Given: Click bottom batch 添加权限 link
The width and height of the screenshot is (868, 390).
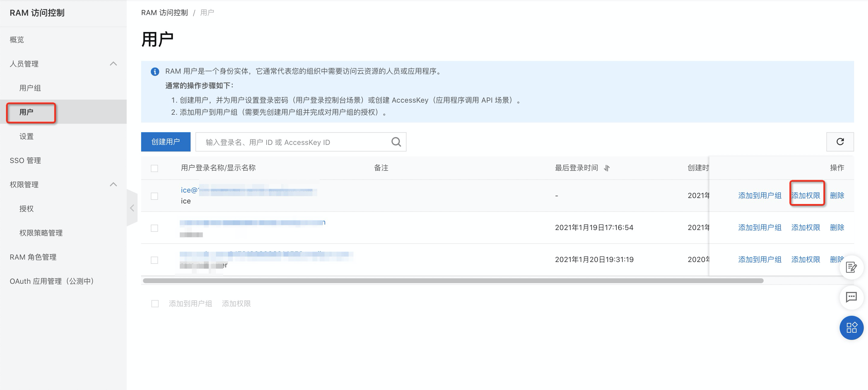Looking at the screenshot, I should pyautogui.click(x=236, y=304).
